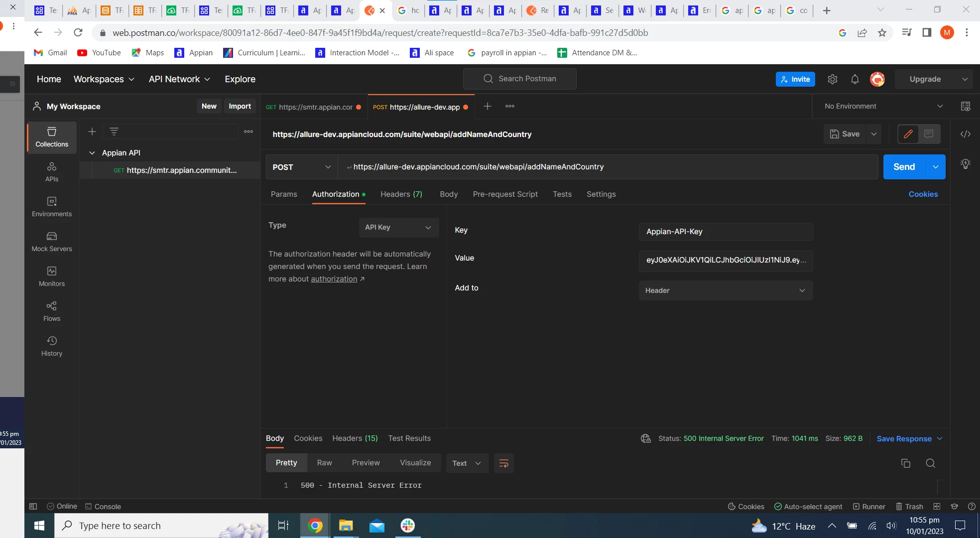Open the authorization learn more link

point(334,279)
